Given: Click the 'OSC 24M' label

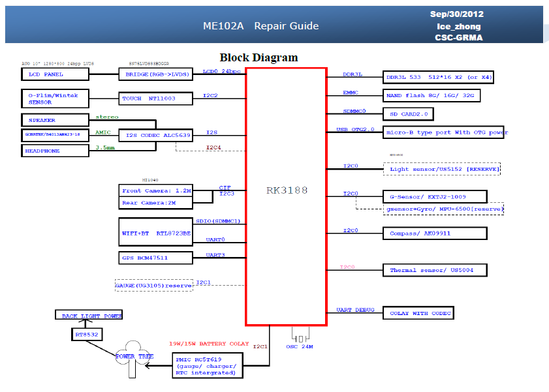Looking at the screenshot, I should pyautogui.click(x=300, y=346).
